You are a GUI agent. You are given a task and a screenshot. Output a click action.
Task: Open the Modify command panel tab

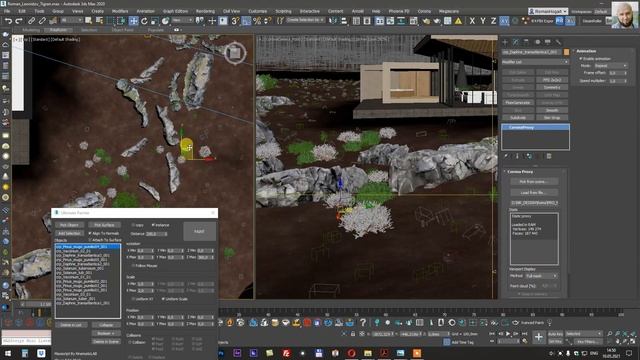(516, 42)
